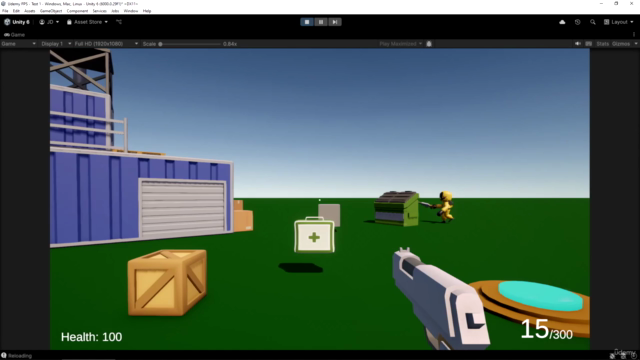The height and width of the screenshot is (360, 640).
Task: Open the Component menu
Action: (77, 11)
